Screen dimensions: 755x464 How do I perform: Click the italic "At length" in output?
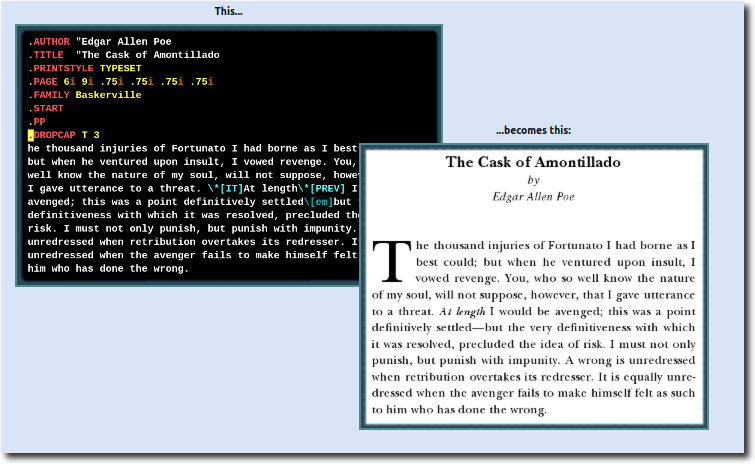coord(460,311)
